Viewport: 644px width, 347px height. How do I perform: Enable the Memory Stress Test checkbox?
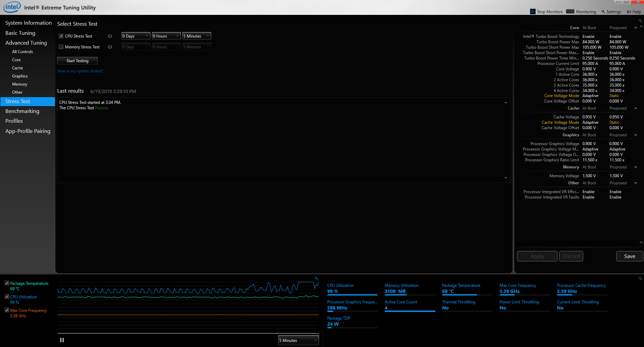coord(61,47)
